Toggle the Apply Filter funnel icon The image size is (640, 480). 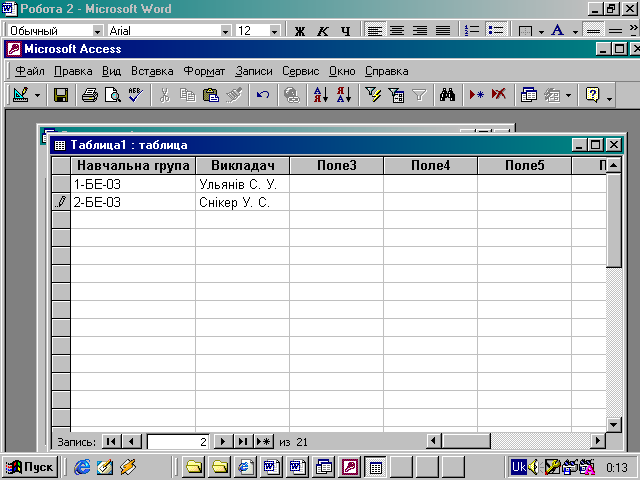(x=419, y=95)
